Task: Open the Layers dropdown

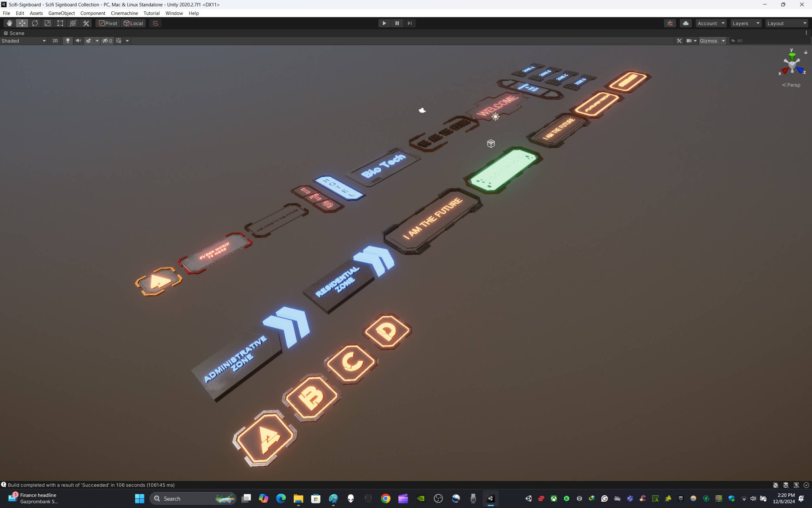Action: 746,23
